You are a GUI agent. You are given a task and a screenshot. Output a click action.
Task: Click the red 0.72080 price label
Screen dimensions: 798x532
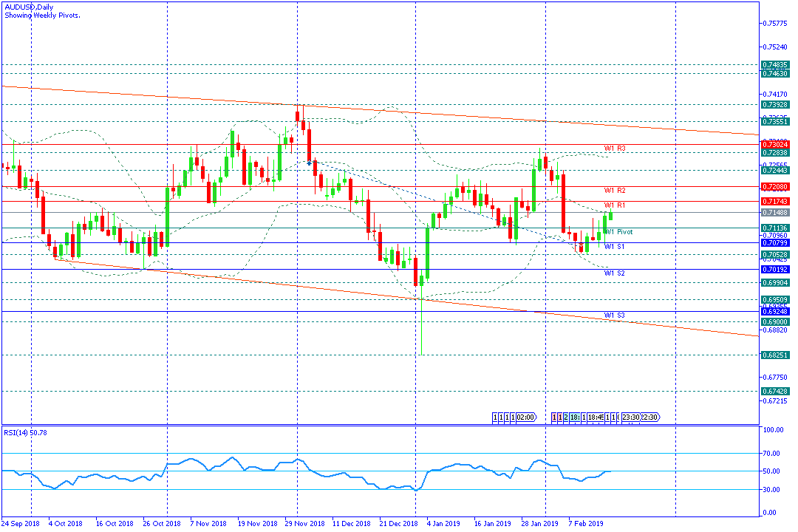click(x=775, y=187)
